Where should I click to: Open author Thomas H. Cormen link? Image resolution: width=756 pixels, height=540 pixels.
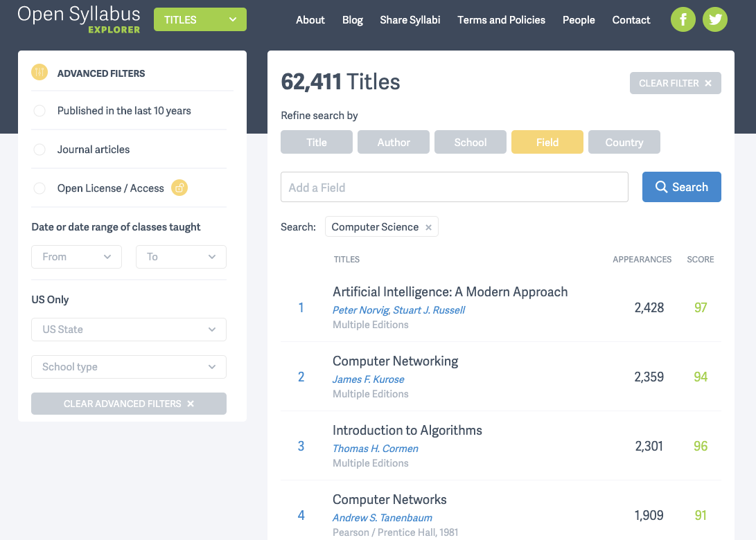tap(376, 449)
